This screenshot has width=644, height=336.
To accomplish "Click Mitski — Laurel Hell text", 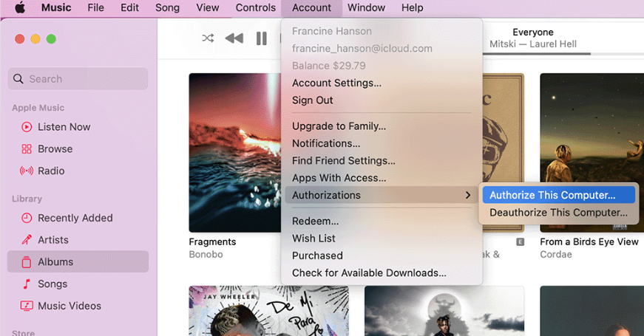I will 532,44.
